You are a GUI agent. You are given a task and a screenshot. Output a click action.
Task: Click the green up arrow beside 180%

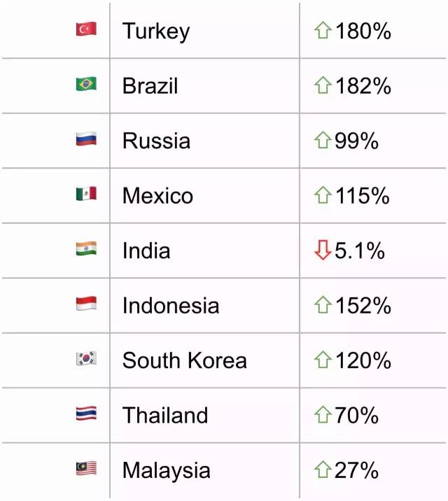323,31
